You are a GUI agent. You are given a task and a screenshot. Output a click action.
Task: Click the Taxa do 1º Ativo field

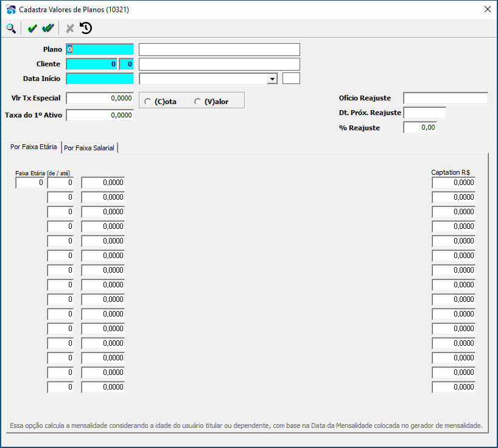[100, 115]
